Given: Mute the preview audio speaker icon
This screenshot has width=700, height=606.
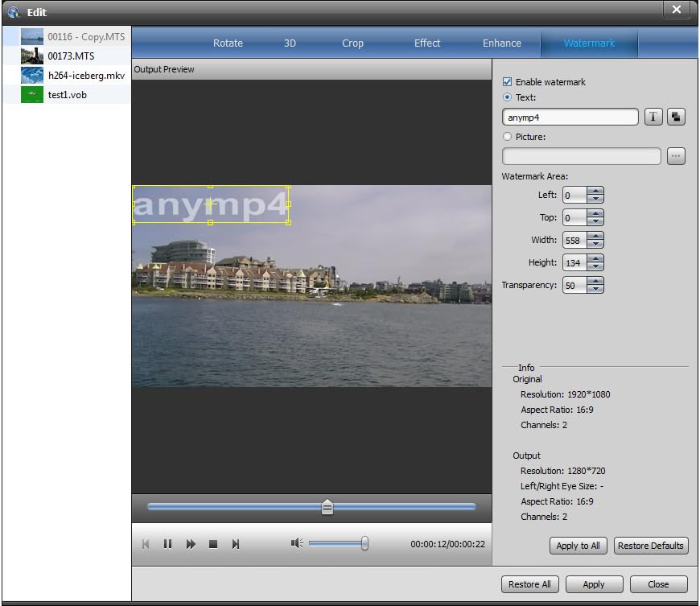Looking at the screenshot, I should point(297,544).
